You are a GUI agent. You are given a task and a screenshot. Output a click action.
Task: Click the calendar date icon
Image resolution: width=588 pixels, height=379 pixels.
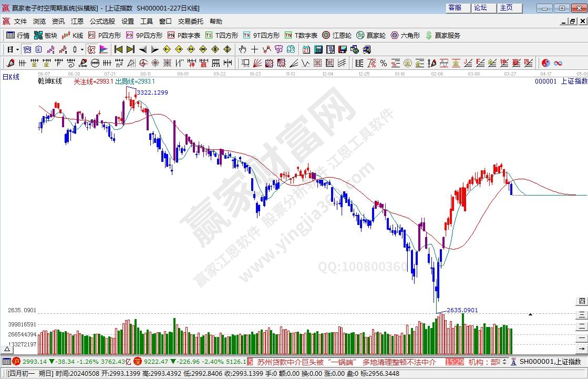click(x=306, y=49)
